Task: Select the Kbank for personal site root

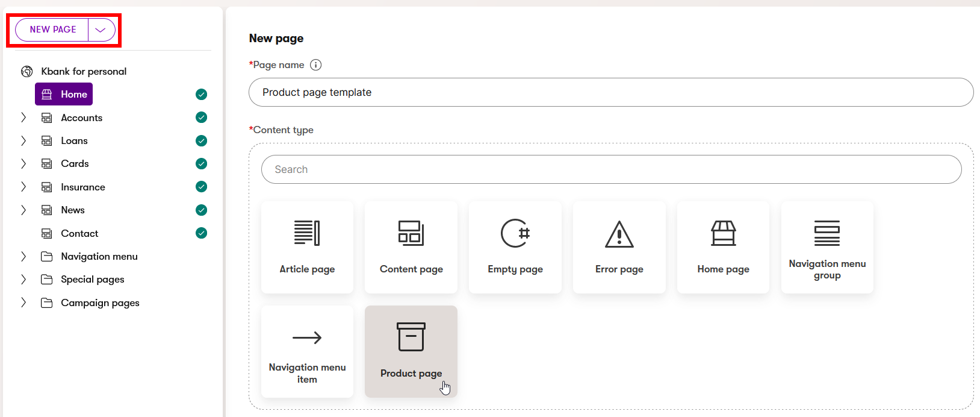Action: pos(84,71)
